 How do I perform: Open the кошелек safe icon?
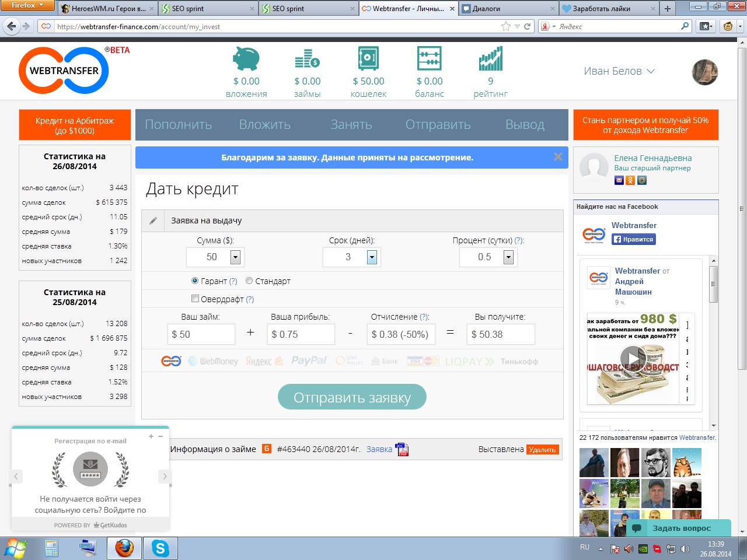click(x=368, y=58)
